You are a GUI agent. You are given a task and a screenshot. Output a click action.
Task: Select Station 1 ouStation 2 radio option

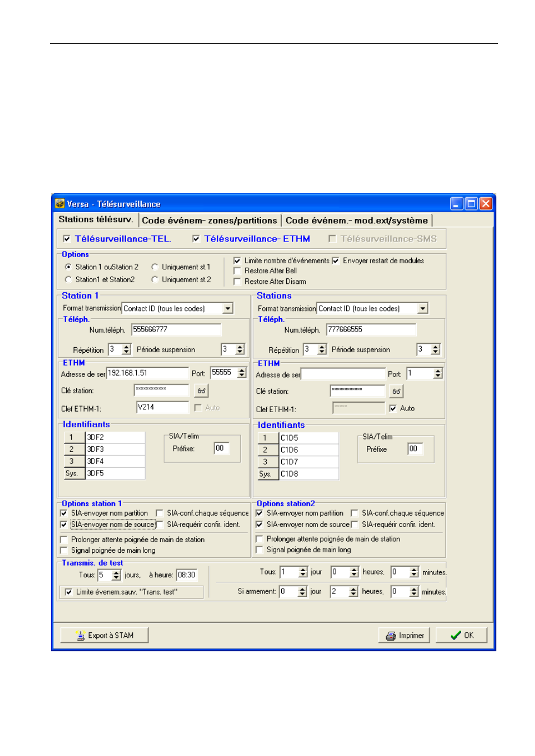point(68,267)
